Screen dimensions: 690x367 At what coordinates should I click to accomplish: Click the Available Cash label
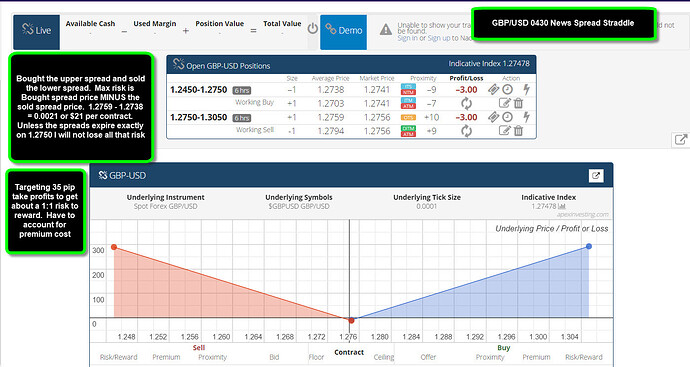click(90, 23)
